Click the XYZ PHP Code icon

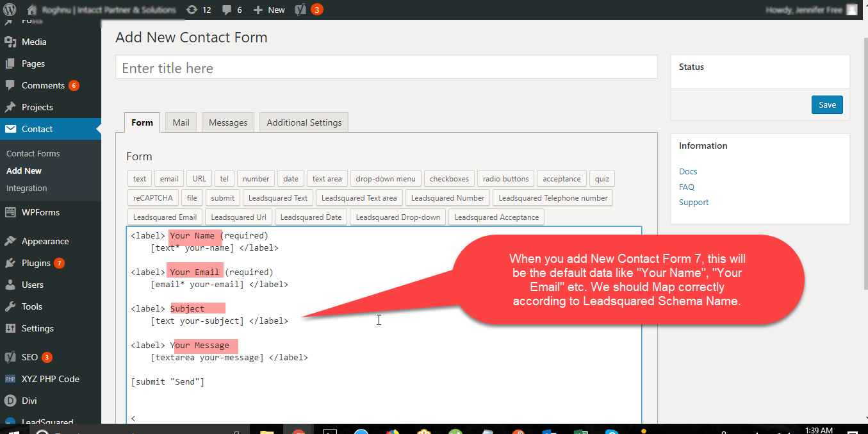[10, 379]
